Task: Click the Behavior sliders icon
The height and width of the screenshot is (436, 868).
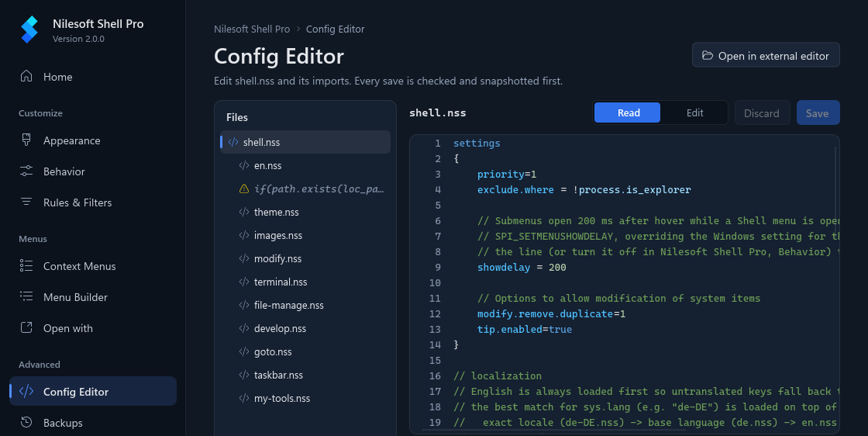Action: click(x=26, y=171)
